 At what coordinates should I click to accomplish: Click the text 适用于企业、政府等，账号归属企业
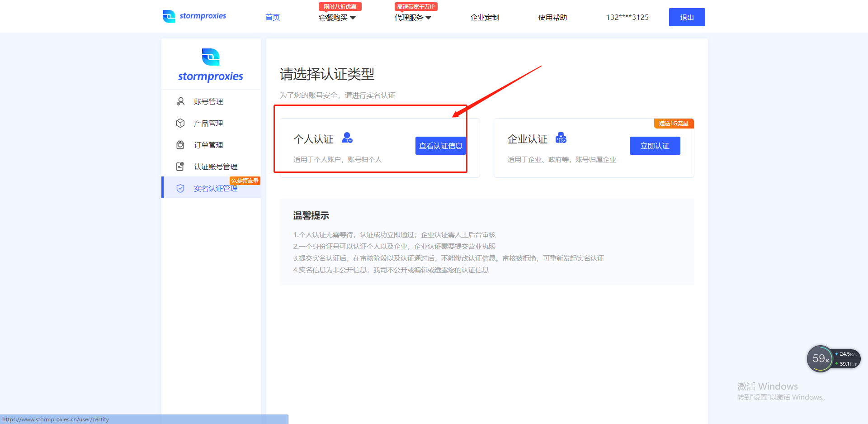tap(561, 159)
